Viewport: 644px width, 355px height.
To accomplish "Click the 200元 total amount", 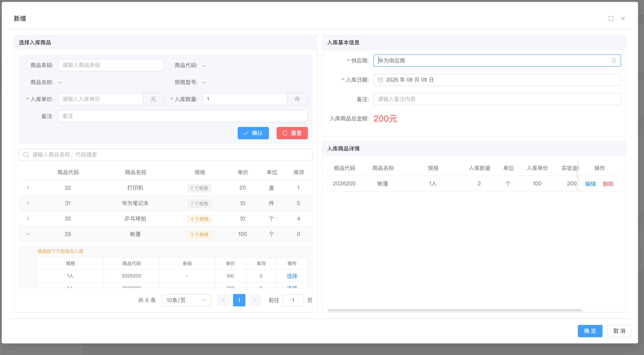I will (x=385, y=119).
